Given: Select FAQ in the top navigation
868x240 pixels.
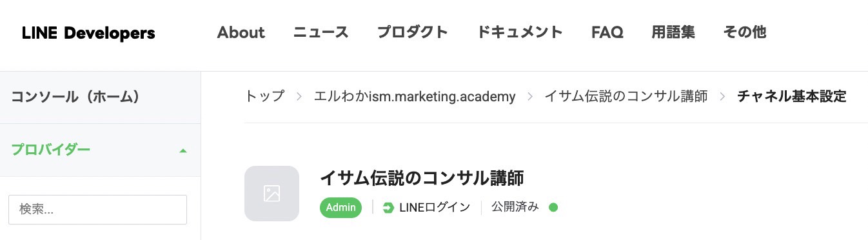Looking at the screenshot, I should coord(607,32).
